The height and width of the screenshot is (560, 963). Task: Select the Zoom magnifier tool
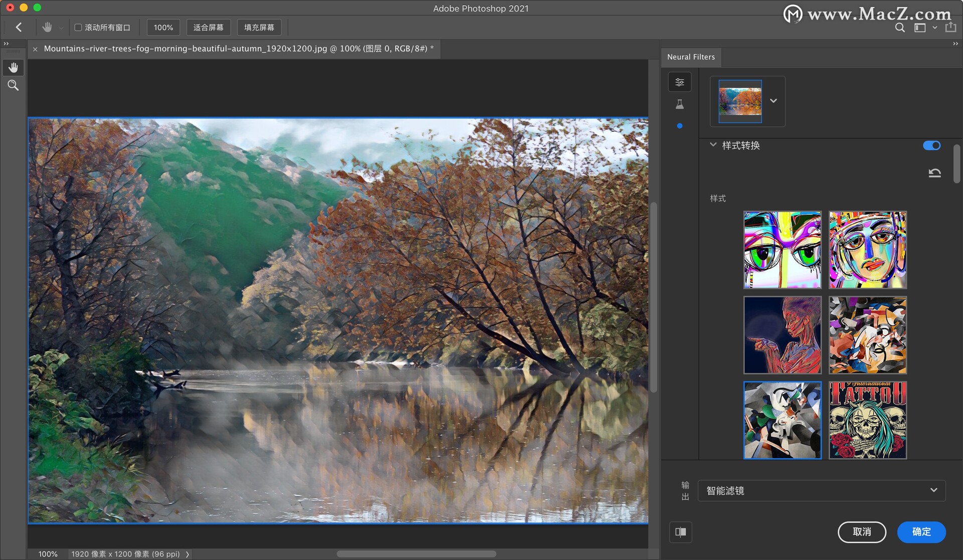pos(13,85)
